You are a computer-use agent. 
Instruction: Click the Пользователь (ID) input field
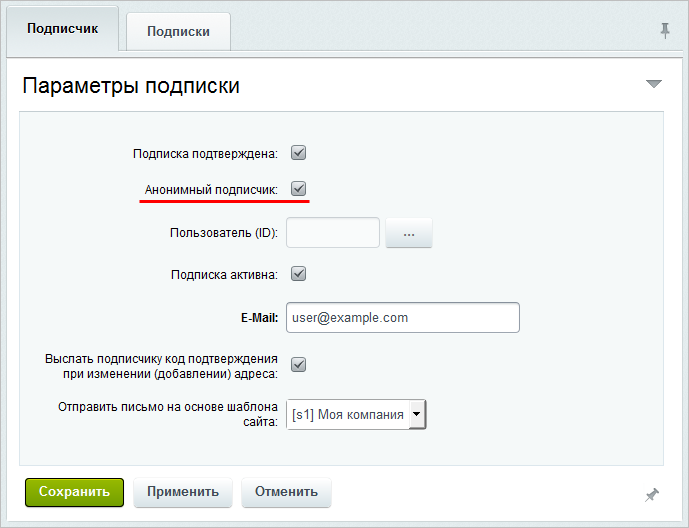click(x=333, y=233)
